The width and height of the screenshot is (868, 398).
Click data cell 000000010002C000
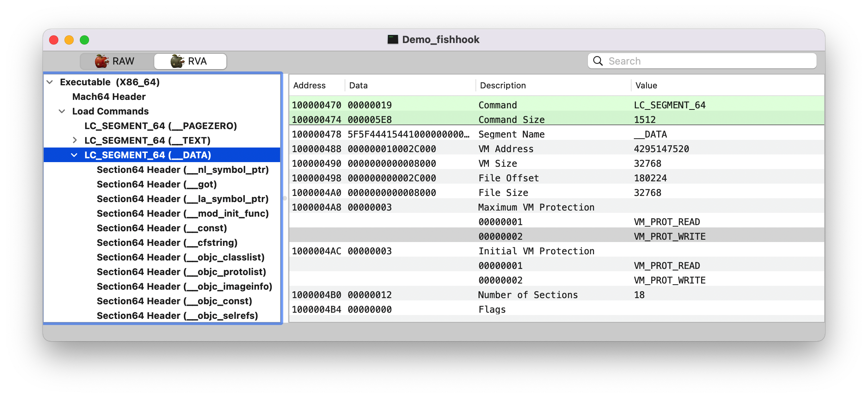pos(392,149)
